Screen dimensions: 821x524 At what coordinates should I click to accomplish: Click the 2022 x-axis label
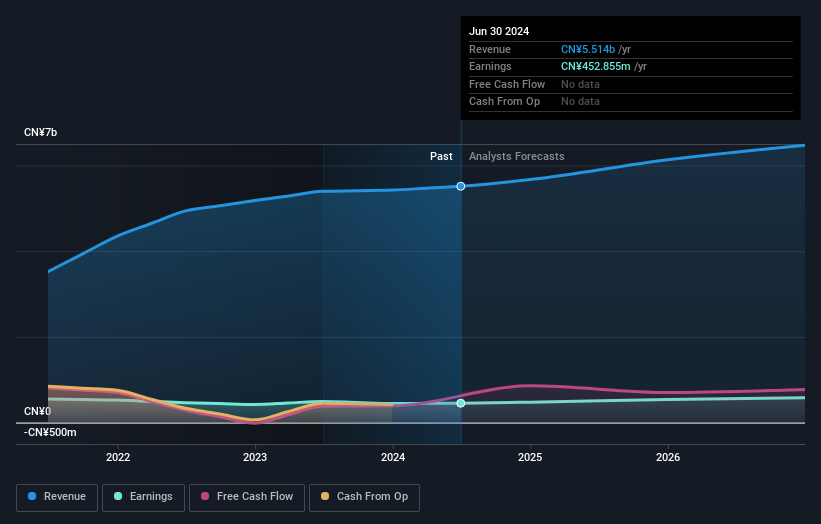[118, 457]
